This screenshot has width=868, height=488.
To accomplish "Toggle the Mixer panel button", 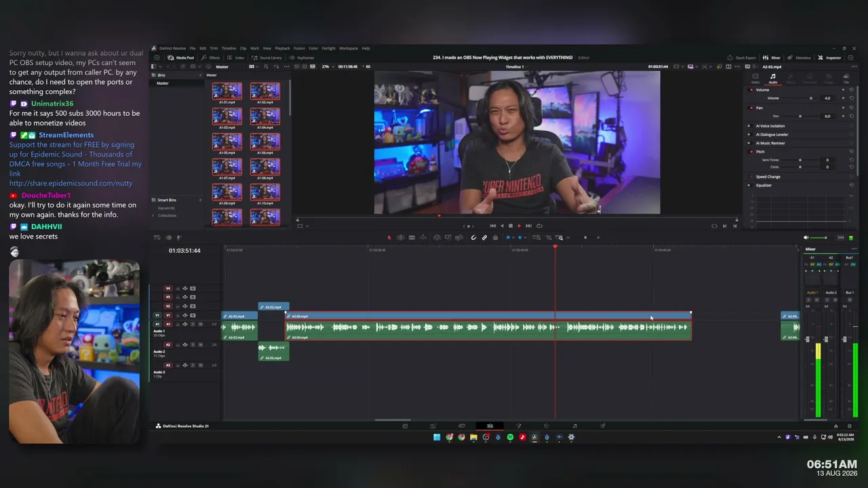I will click(x=772, y=58).
